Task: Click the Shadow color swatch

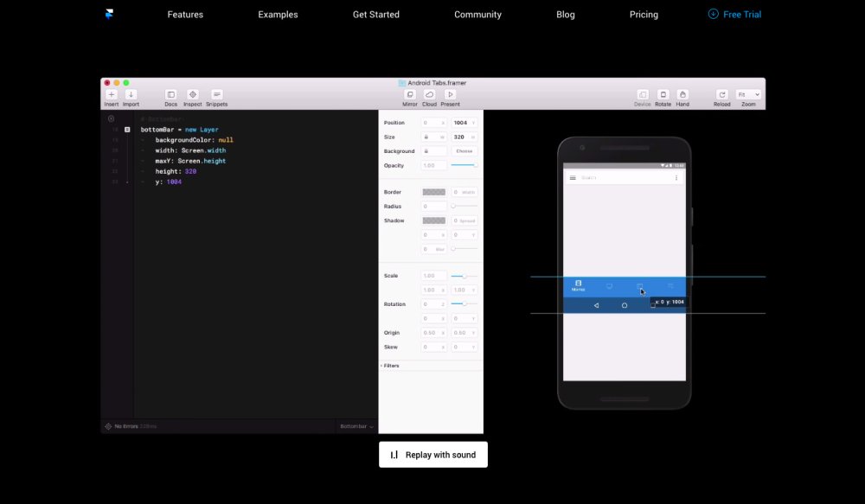Action: (434, 220)
